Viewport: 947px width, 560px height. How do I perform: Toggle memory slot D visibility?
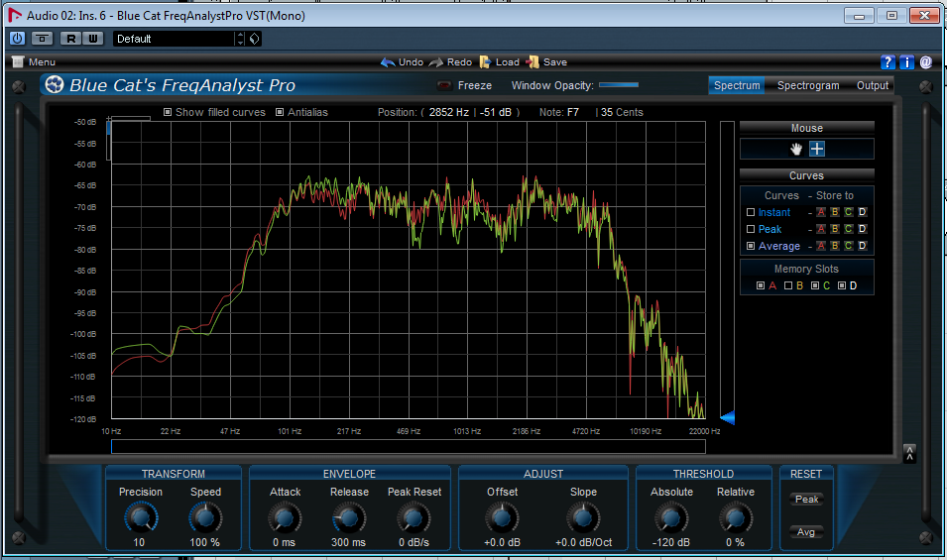842,286
